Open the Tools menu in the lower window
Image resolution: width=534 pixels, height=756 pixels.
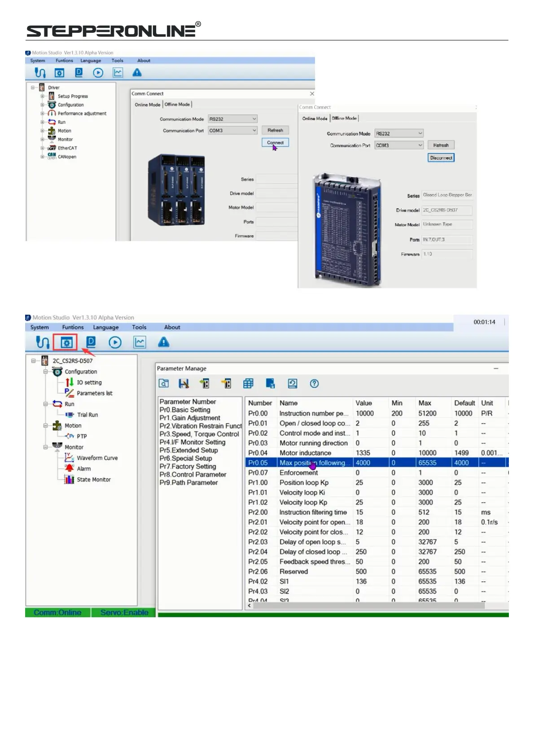click(139, 327)
